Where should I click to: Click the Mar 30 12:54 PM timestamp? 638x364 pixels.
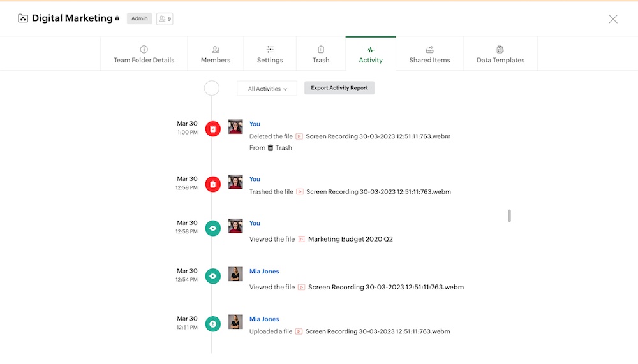coord(186,275)
